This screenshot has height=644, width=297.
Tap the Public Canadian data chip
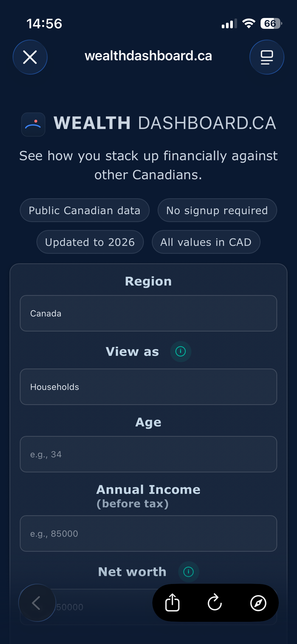click(x=85, y=210)
